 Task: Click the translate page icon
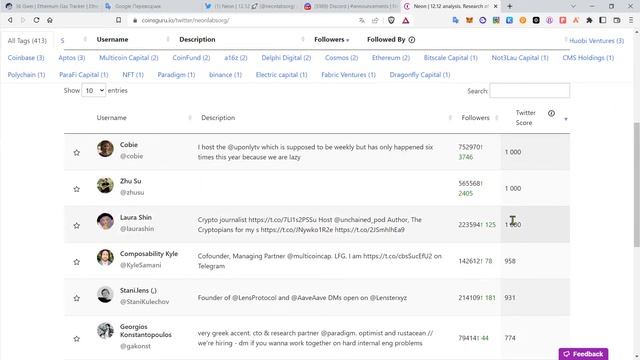coord(362,20)
